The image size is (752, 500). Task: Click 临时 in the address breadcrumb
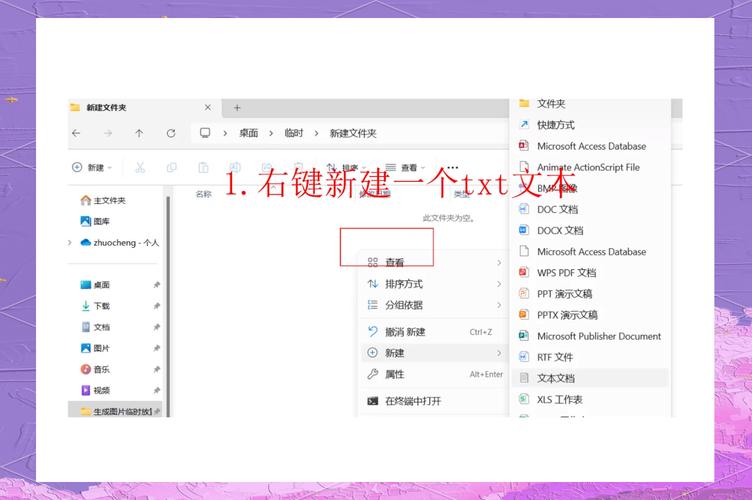[x=294, y=133]
